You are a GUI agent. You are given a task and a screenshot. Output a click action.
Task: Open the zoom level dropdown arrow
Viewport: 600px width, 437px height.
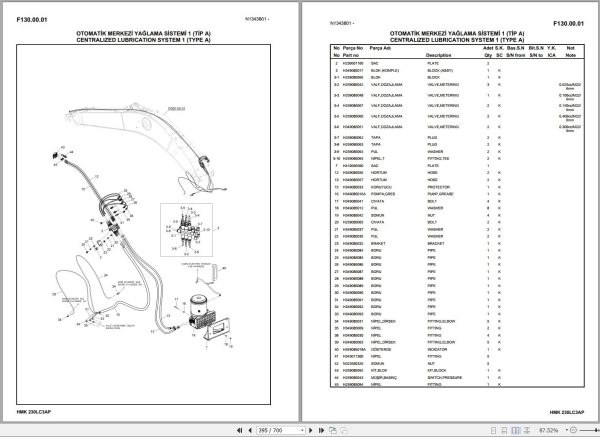click(567, 430)
